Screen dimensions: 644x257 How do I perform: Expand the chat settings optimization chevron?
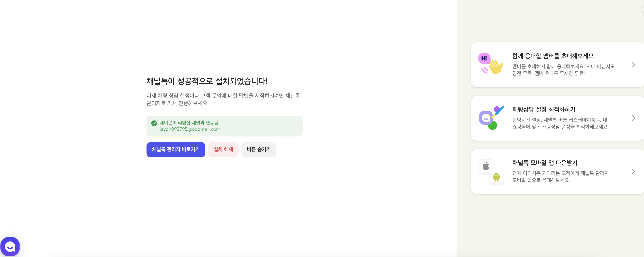[633, 118]
